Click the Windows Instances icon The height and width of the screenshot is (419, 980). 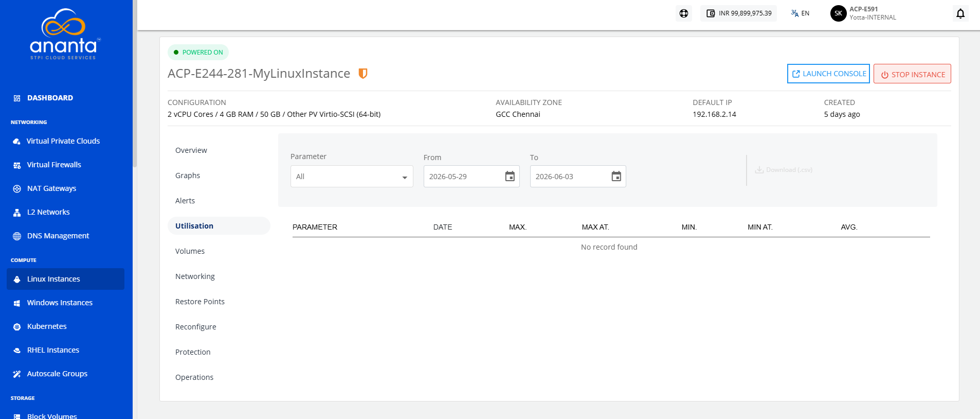(x=17, y=303)
